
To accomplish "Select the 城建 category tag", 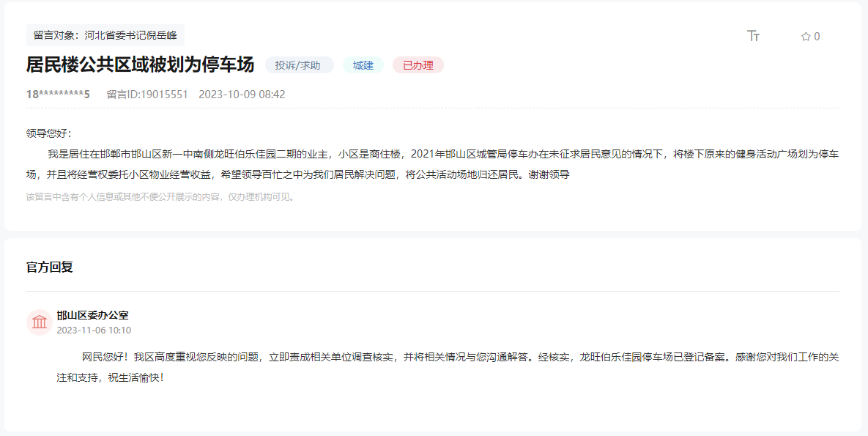I will click(x=363, y=65).
